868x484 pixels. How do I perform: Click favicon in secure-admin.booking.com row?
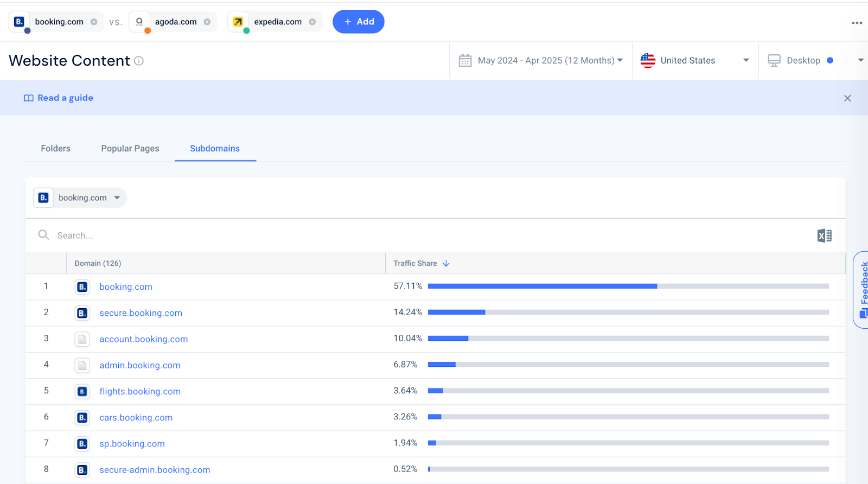click(82, 470)
